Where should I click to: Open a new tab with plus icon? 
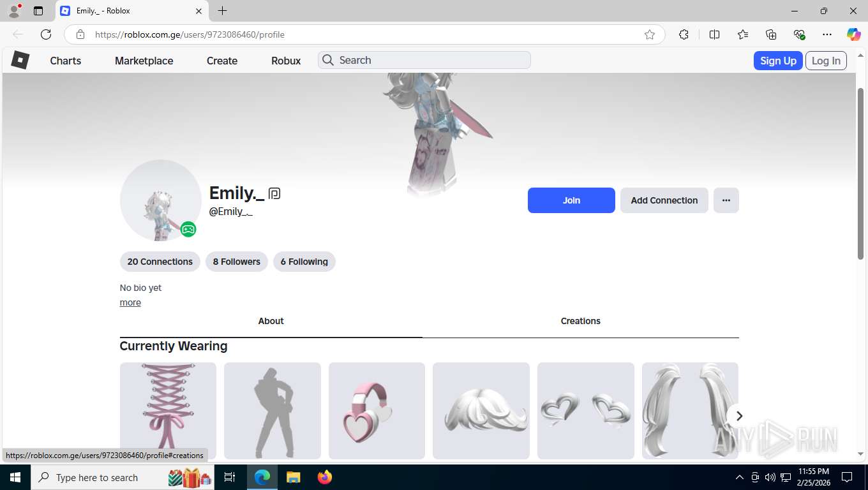(x=222, y=11)
